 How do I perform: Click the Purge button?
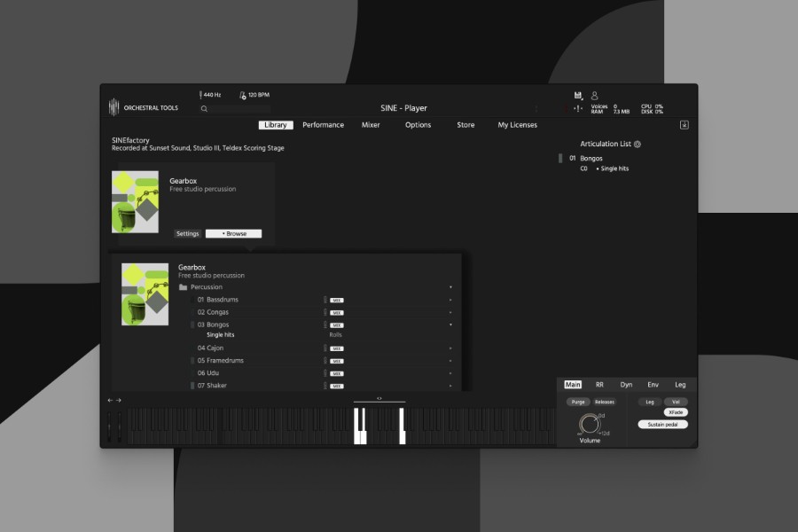(x=578, y=402)
